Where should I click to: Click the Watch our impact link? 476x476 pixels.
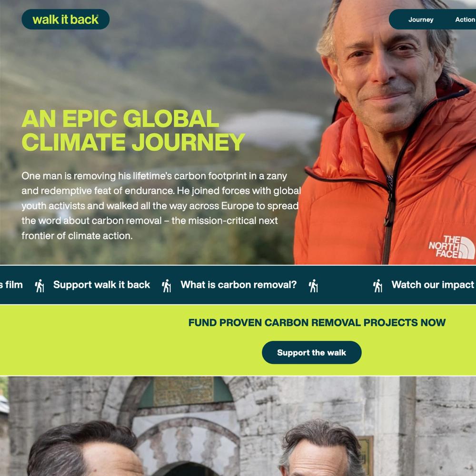coord(433,285)
